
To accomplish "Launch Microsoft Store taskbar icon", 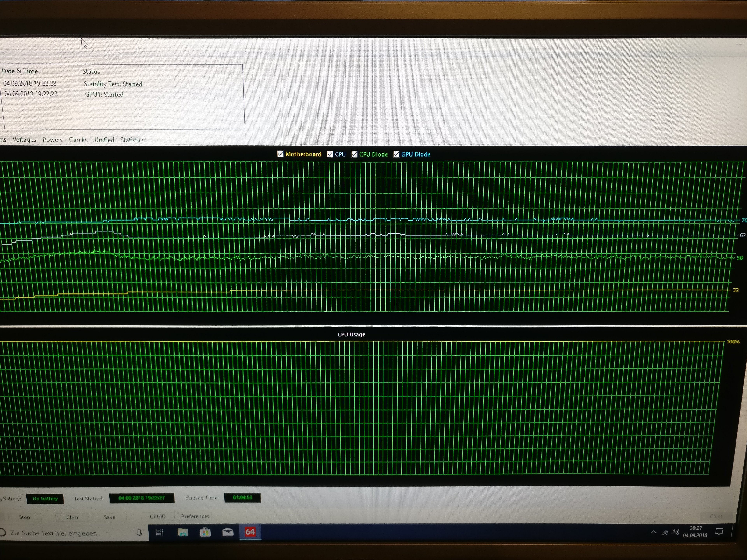I will coord(205,532).
